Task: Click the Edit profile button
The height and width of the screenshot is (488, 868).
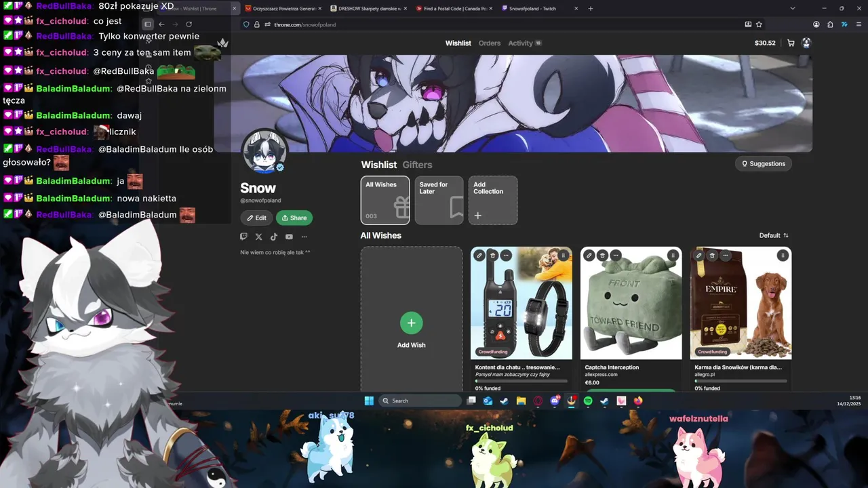Action: click(256, 218)
